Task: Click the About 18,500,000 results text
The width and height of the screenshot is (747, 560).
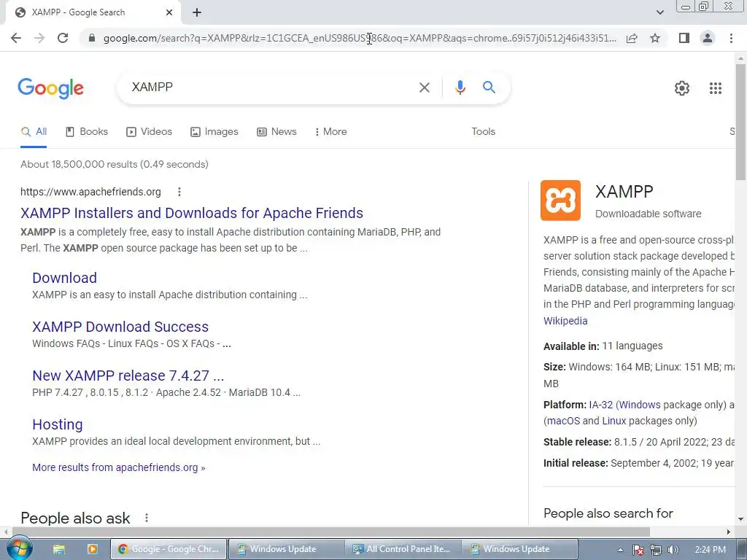Action: click(115, 164)
